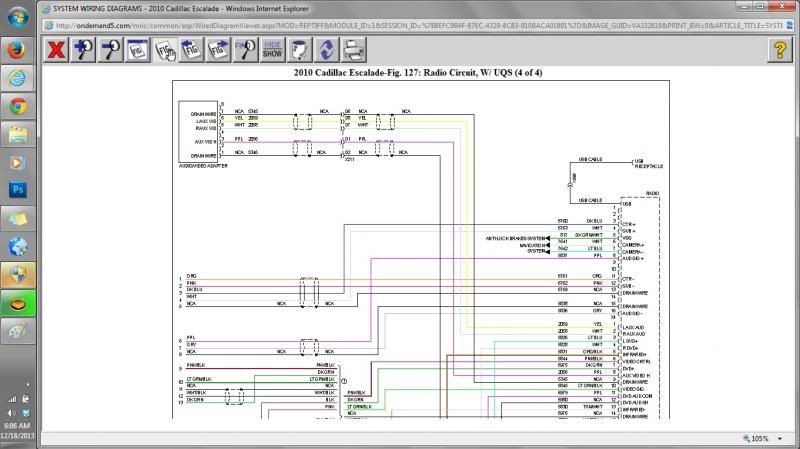Click the green-highlighted taskbar application icon

click(17, 304)
